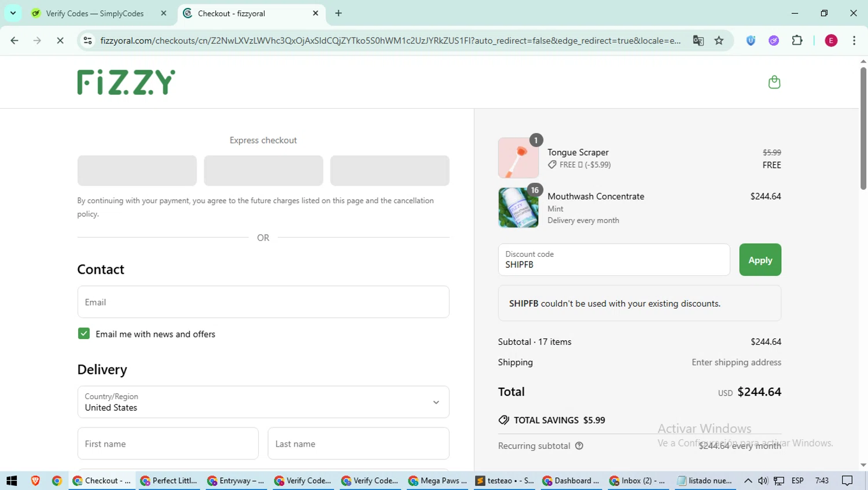Open the testeao Sublime taskbar window
Image resolution: width=868 pixels, height=490 pixels.
coord(505,481)
